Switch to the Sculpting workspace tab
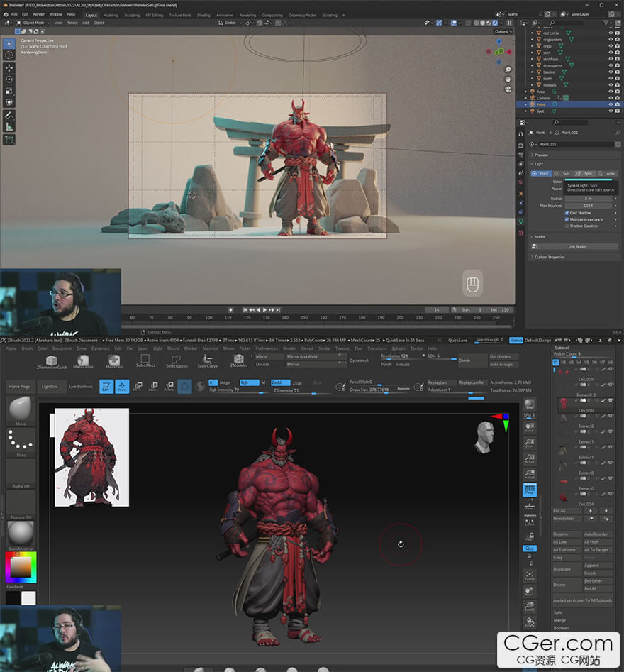 [x=132, y=15]
